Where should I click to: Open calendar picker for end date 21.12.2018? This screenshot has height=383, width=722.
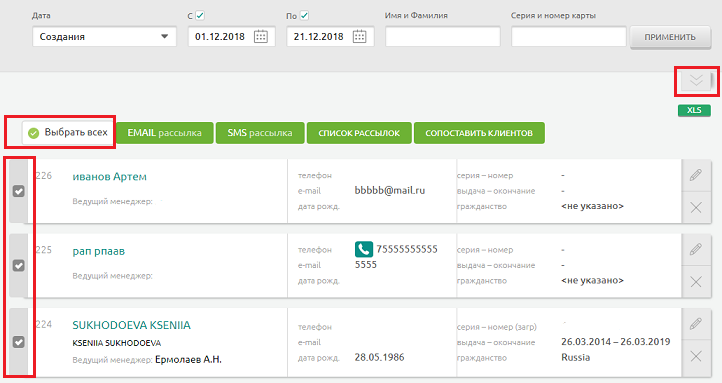click(x=359, y=37)
